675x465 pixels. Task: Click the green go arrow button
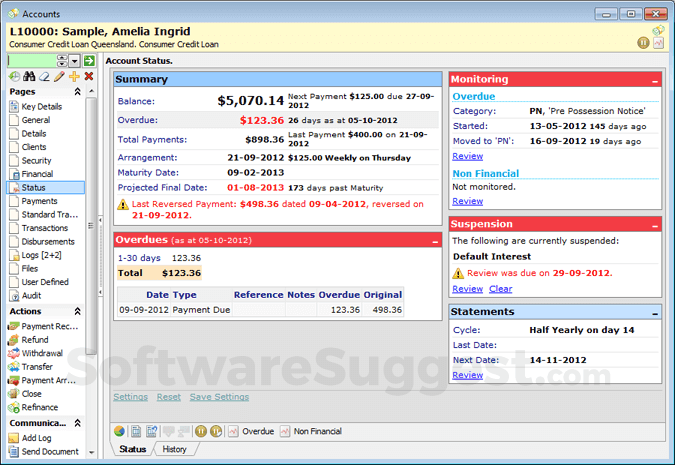pos(89,61)
